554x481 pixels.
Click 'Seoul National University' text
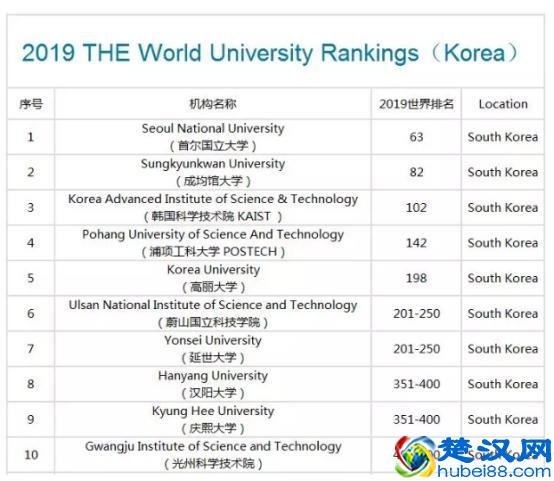coord(213,128)
